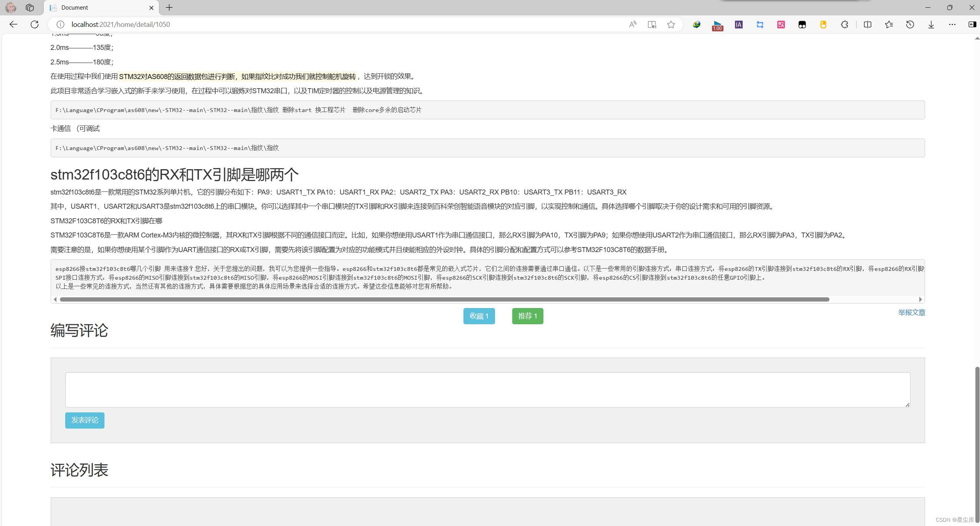Click the line 2.5ms 180度
This screenshot has width=980, height=526.
click(x=82, y=62)
